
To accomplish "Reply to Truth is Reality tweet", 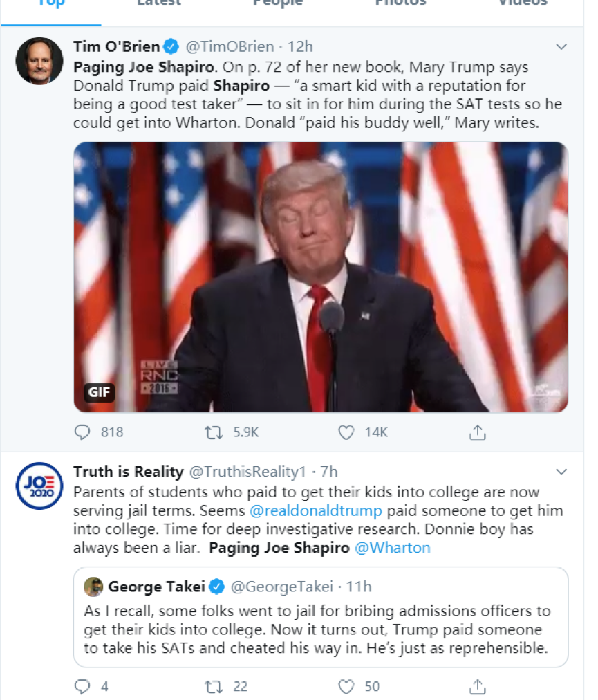I will point(83,686).
